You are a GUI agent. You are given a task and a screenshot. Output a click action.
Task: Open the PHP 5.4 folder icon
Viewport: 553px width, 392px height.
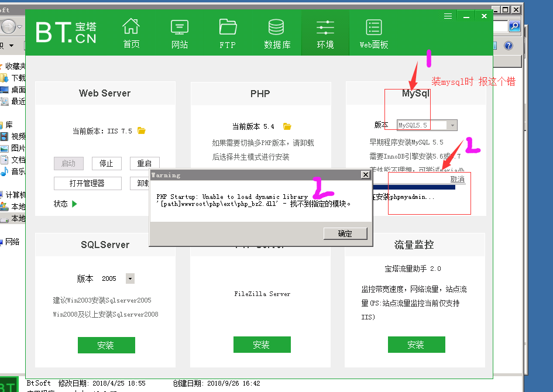[287, 126]
